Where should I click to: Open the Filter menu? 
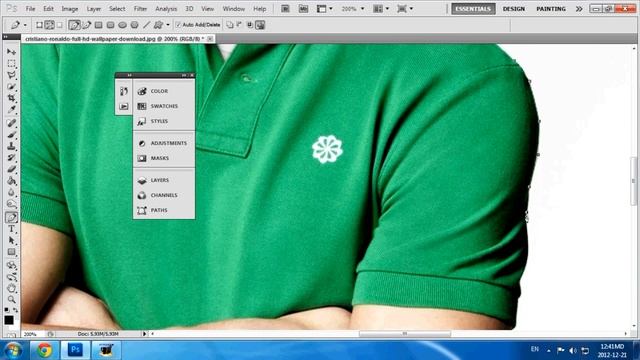point(140,9)
